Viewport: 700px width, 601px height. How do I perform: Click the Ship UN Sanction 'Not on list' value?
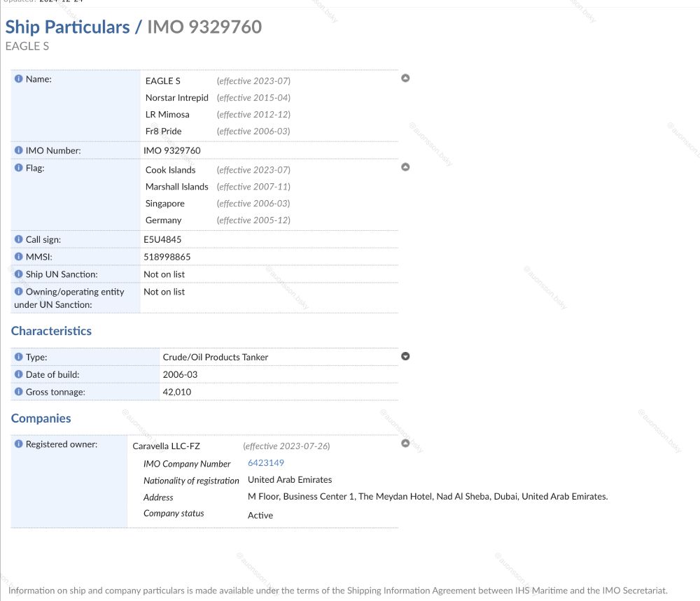(x=164, y=274)
